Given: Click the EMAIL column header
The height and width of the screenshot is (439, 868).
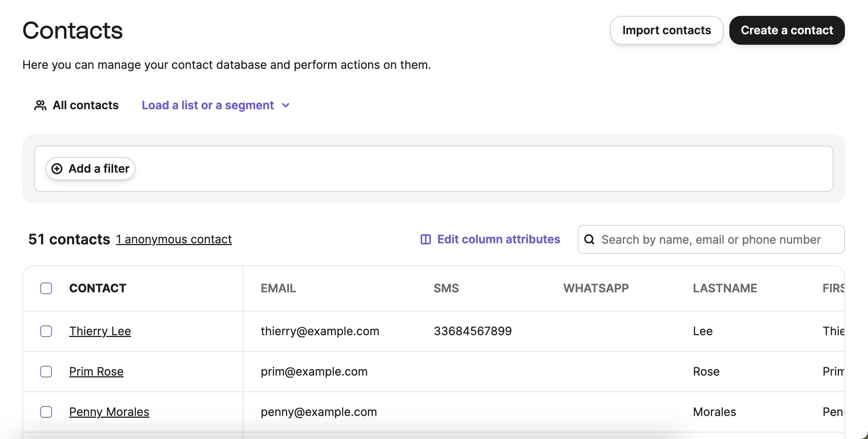Looking at the screenshot, I should pos(278,288).
